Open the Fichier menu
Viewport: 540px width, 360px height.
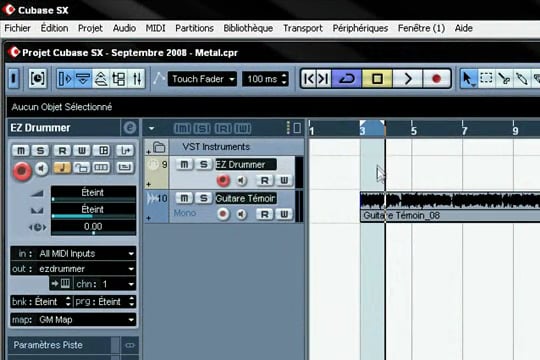18,28
